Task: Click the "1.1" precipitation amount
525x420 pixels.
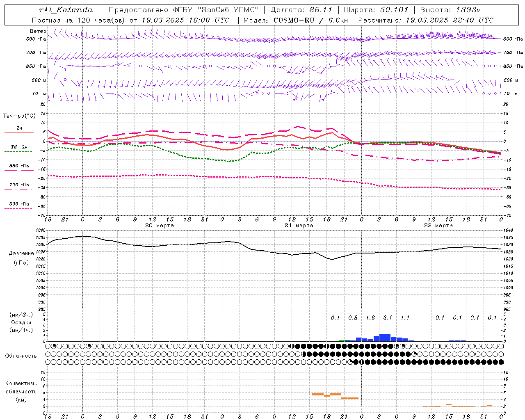Action: tap(405, 318)
